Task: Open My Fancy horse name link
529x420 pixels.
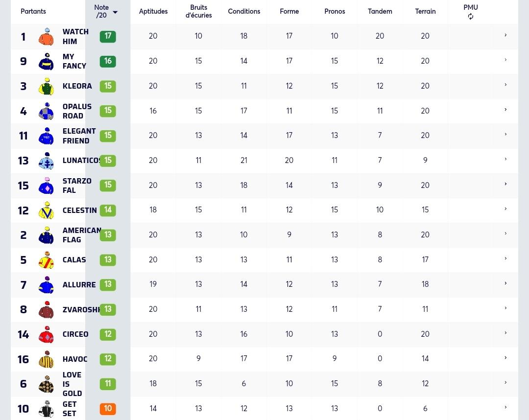Action: [74, 61]
